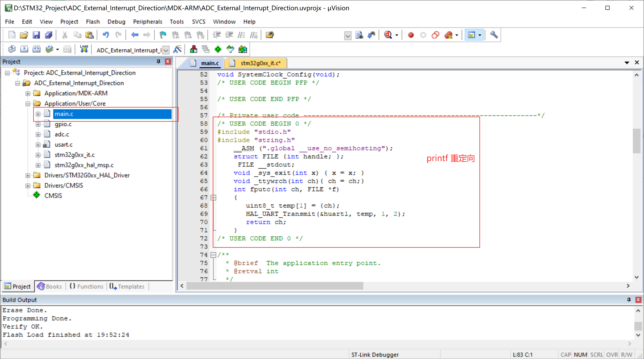Close the Build Output panel
The image size is (644, 359).
(638, 300)
